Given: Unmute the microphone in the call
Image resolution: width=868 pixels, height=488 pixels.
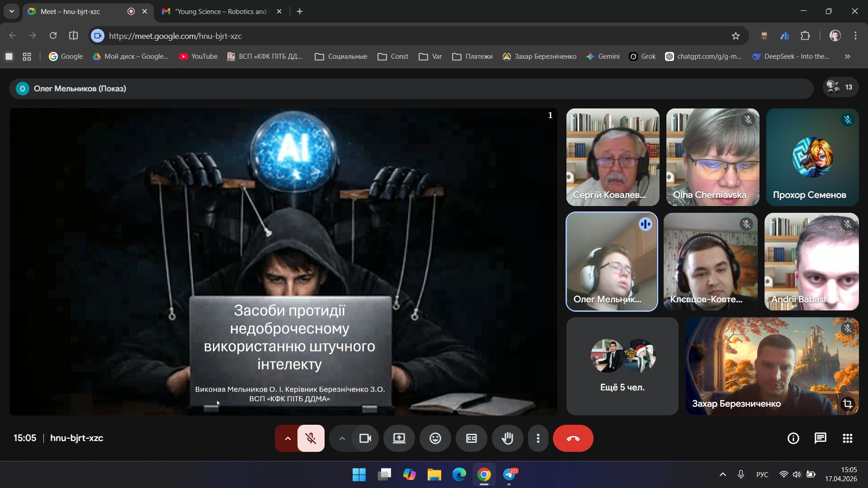Looking at the screenshot, I should (311, 438).
